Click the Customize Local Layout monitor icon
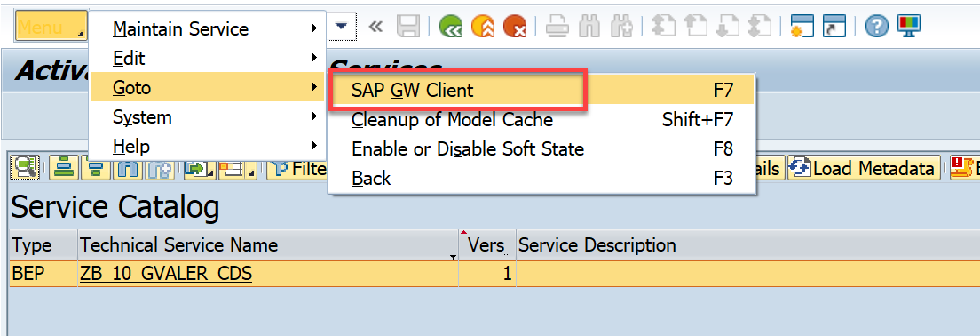The width and height of the screenshot is (980, 336). point(909,27)
